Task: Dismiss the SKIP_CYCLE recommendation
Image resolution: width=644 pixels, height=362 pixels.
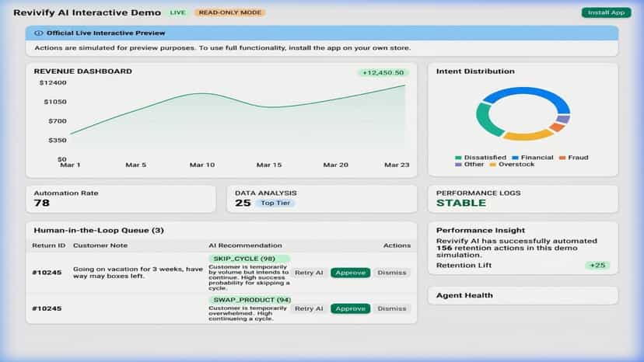Action: coord(392,273)
